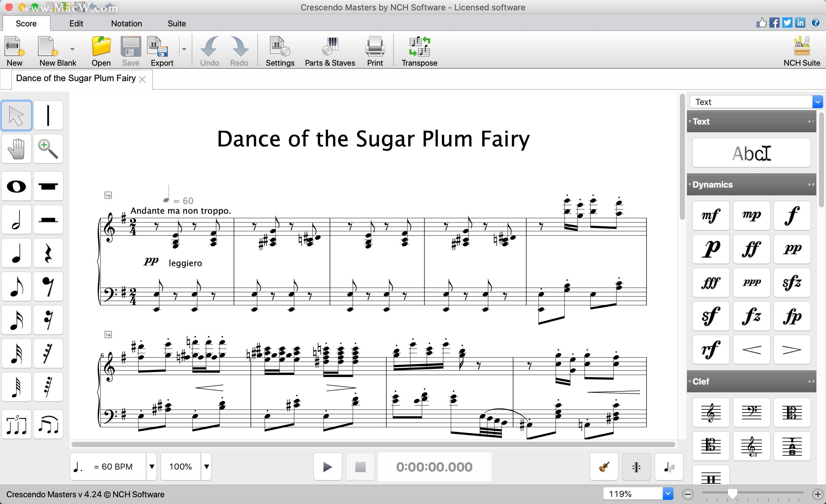Click the Print toolbar button

(375, 51)
